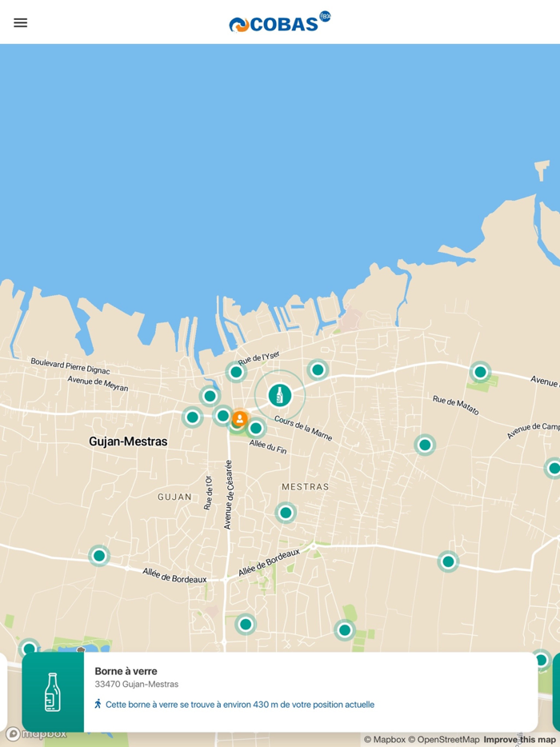Select the marker next to Rue de l'Yser

236,372
